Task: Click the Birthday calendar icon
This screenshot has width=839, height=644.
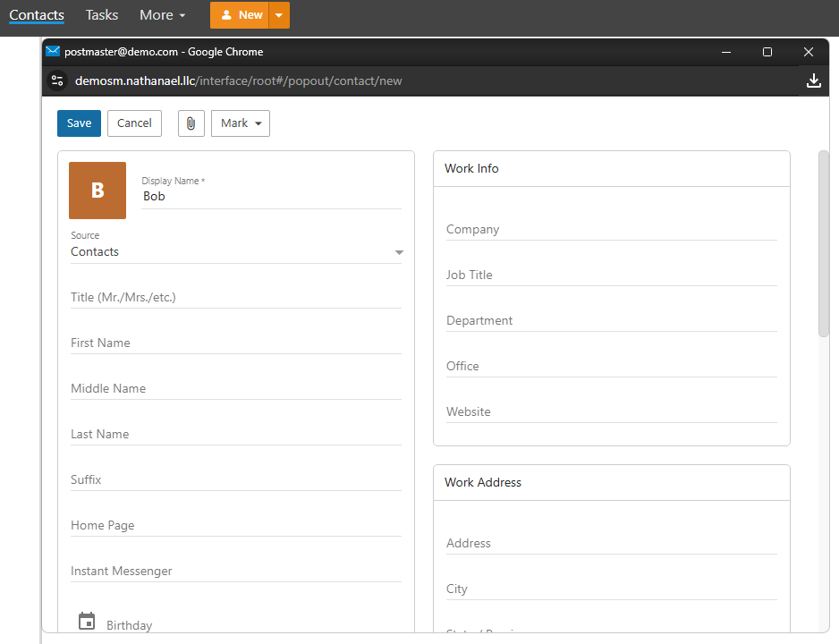Action: [x=87, y=622]
